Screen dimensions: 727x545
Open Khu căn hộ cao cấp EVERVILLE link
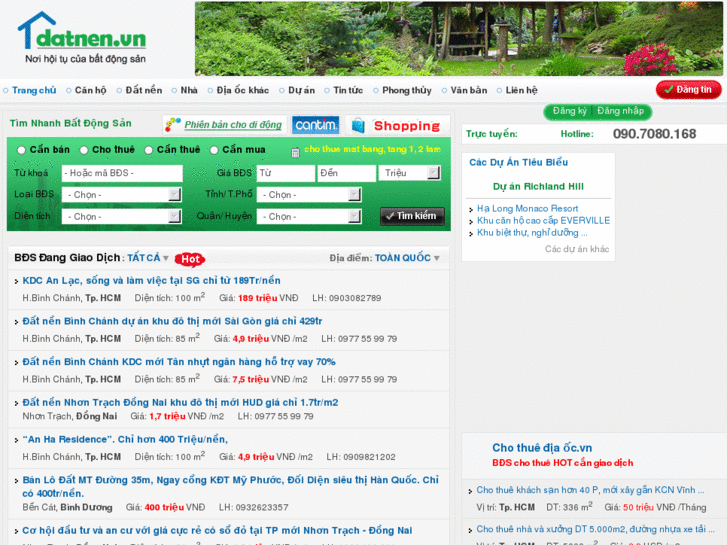tap(543, 220)
